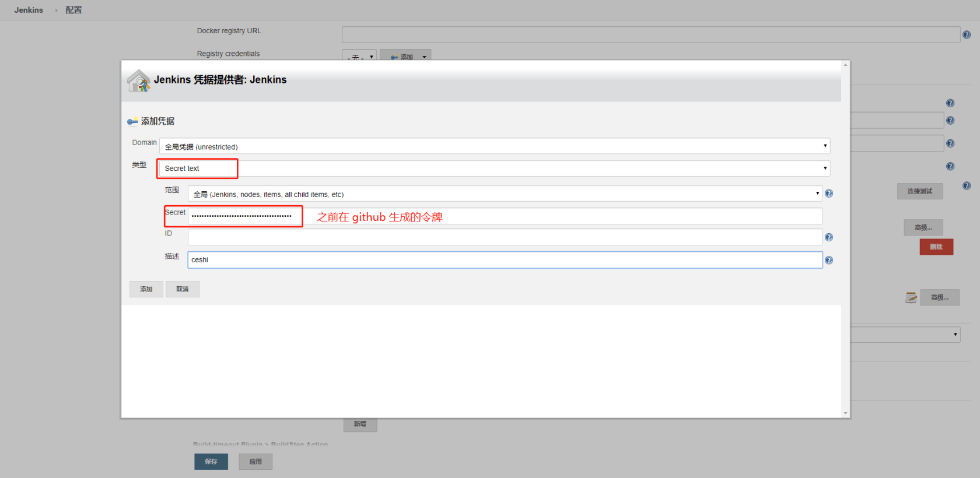Viewport: 980px width, 478px height.
Task: Click the 高级... button above 删除
Action: click(x=923, y=227)
